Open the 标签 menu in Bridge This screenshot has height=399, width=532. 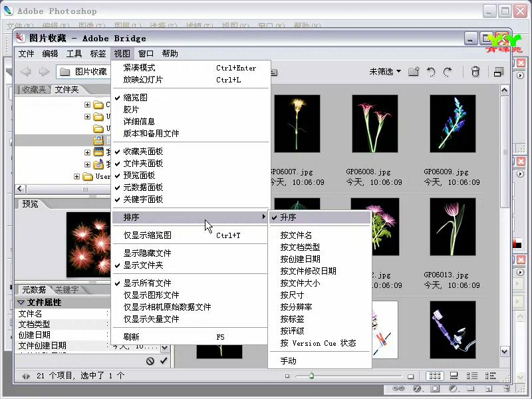tap(98, 54)
